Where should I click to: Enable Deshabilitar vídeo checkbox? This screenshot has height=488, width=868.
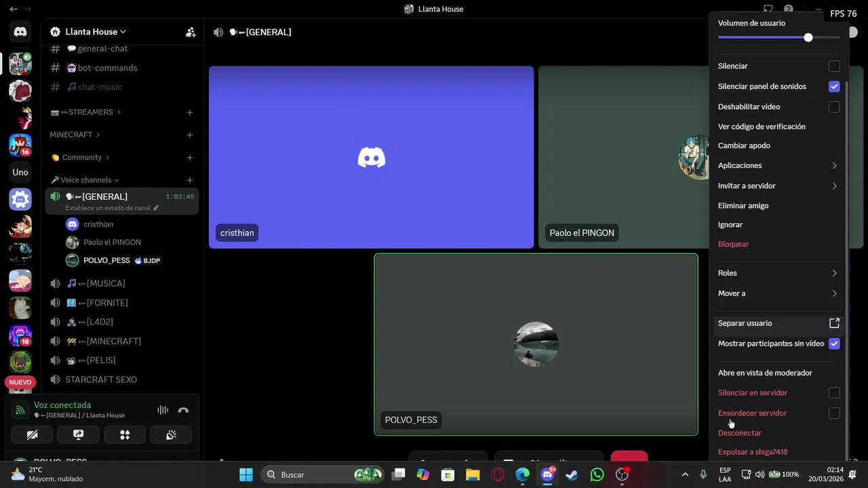point(834,107)
